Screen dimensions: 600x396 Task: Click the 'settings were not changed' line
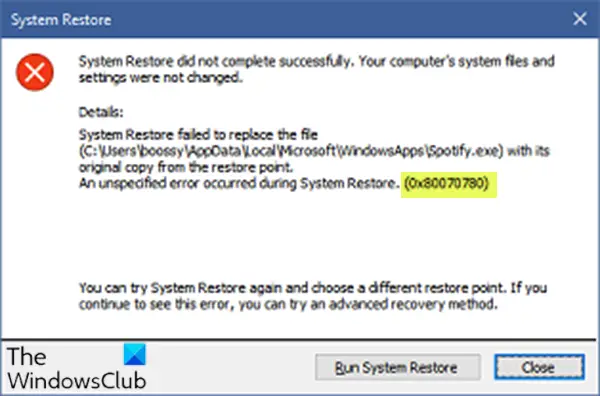(161, 78)
